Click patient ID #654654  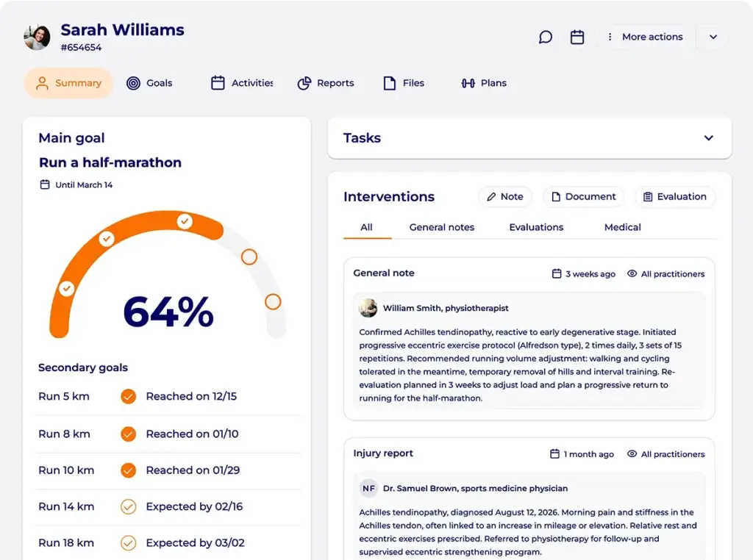coord(81,48)
